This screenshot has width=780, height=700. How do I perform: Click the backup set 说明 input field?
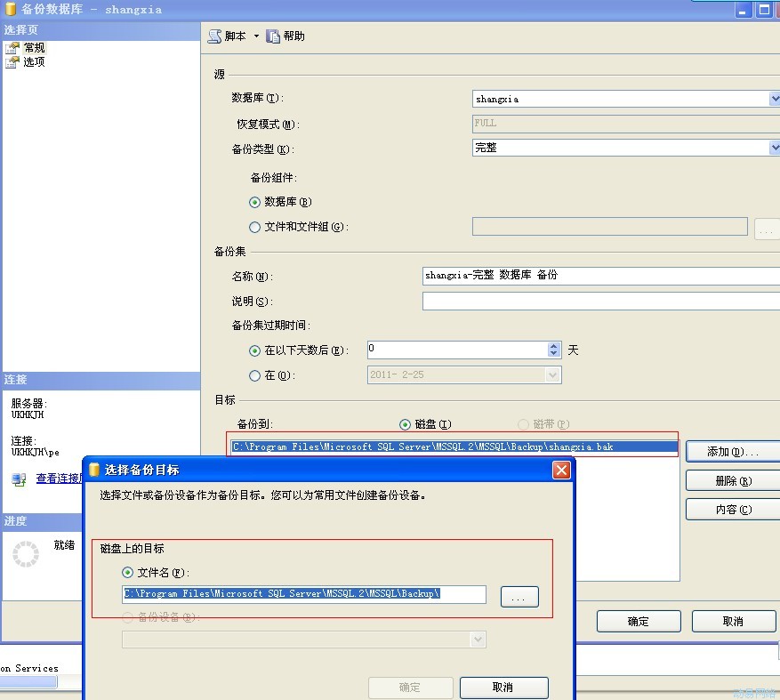pyautogui.click(x=600, y=302)
